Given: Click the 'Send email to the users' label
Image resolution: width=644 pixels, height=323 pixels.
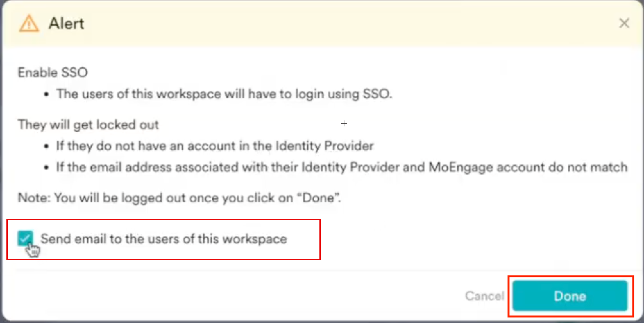Looking at the screenshot, I should coord(164,239).
